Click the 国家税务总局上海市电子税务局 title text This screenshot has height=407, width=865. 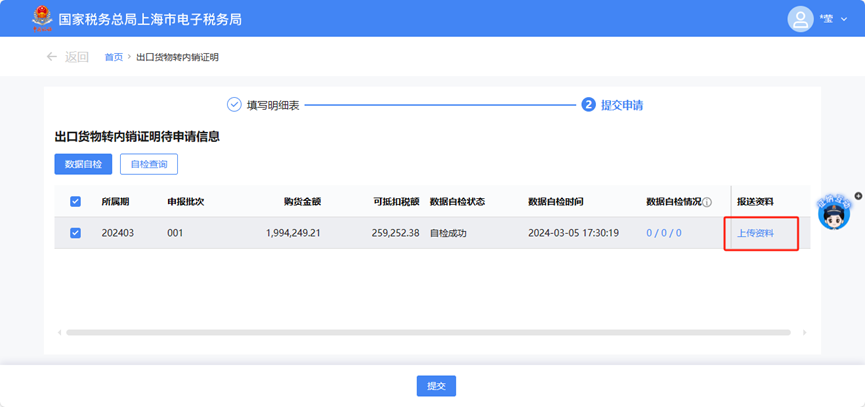[150, 19]
